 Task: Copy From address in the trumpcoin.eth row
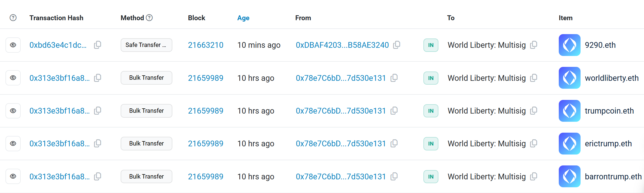coord(394,111)
